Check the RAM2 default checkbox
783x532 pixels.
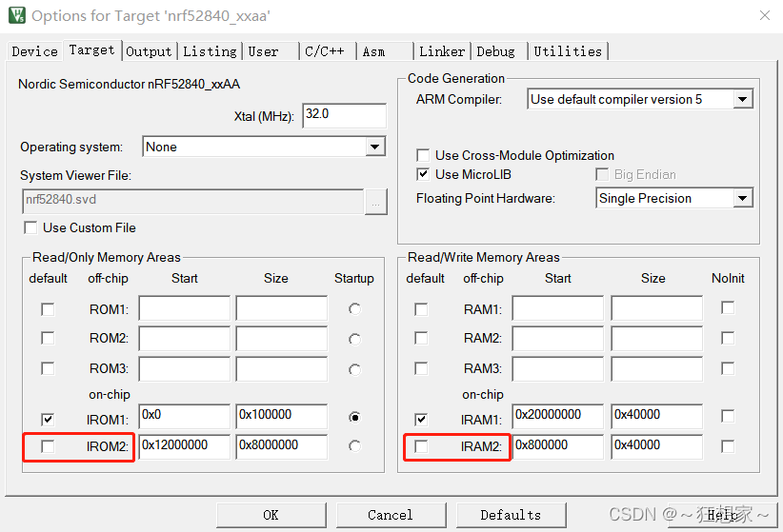(x=421, y=339)
